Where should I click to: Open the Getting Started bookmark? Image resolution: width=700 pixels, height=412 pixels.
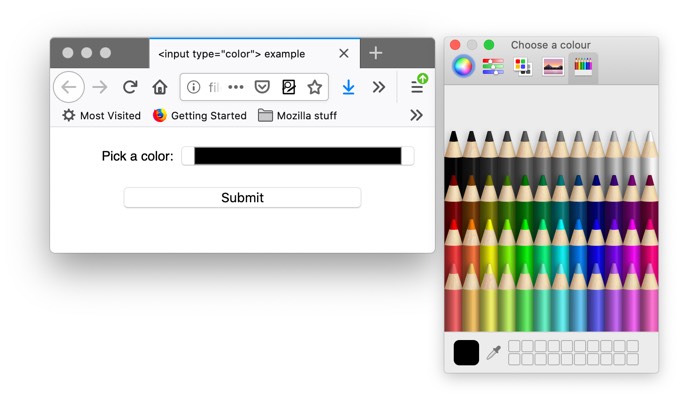pyautogui.click(x=199, y=115)
